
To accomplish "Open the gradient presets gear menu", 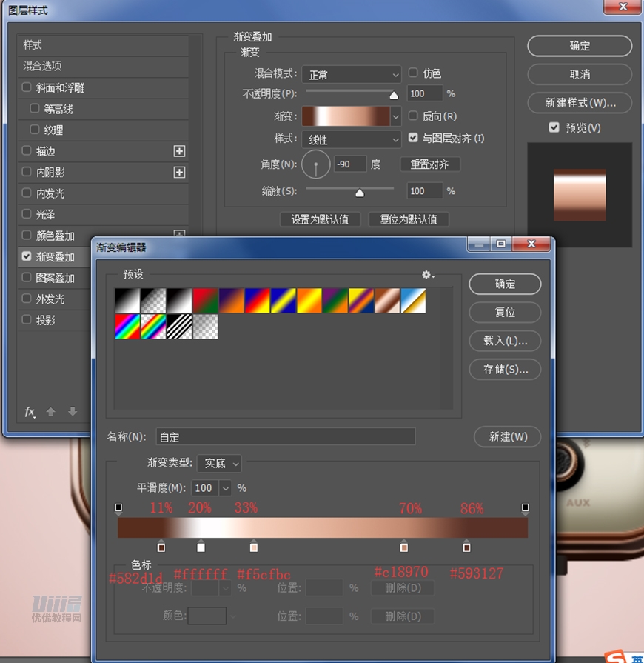I will [x=427, y=275].
